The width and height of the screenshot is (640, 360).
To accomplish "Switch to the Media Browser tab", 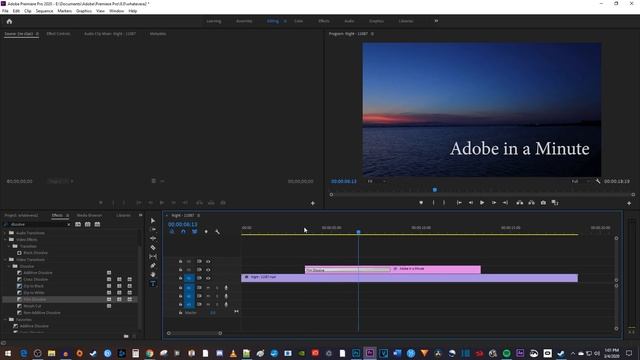I will point(89,215).
